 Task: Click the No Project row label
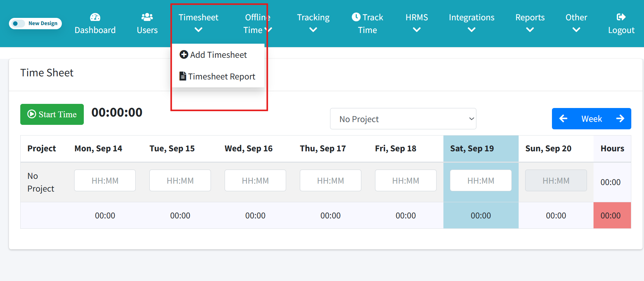(41, 182)
